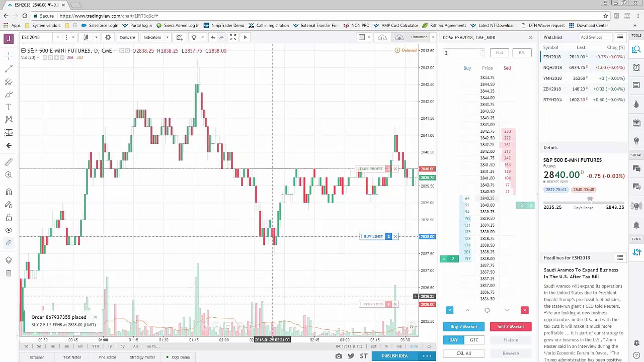Toggle stay in drawing mode
644x362 pixels.
[x=9, y=205]
